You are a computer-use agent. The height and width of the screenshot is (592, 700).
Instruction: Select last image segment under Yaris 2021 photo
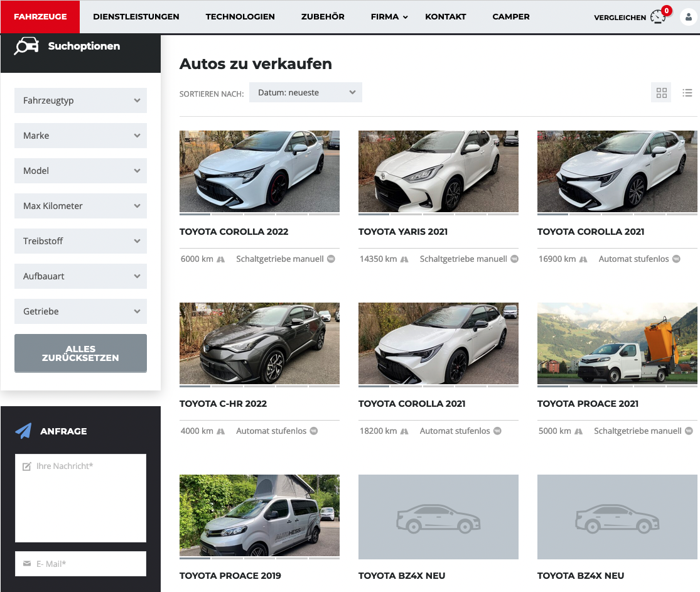click(503, 214)
